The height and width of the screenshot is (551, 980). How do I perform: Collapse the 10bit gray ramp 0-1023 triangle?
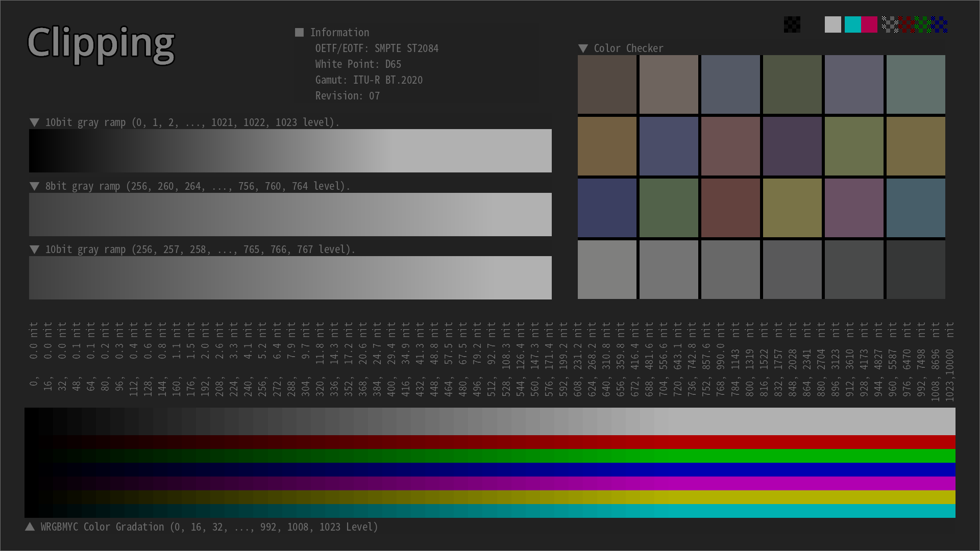34,122
